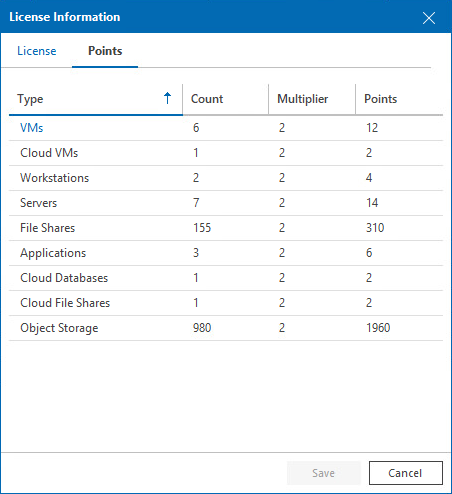Select the Applications row
452x494 pixels.
click(226, 253)
